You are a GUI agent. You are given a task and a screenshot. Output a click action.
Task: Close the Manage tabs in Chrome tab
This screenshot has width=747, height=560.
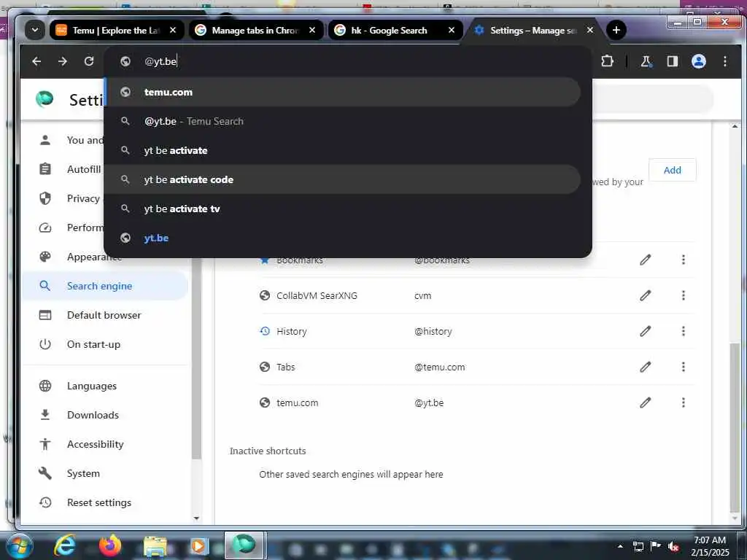click(x=312, y=30)
